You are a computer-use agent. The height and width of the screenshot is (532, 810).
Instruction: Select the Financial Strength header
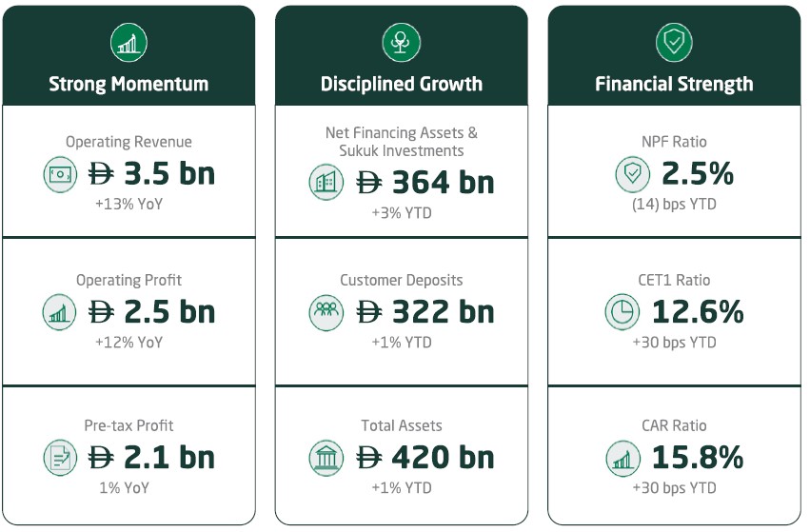674,84
